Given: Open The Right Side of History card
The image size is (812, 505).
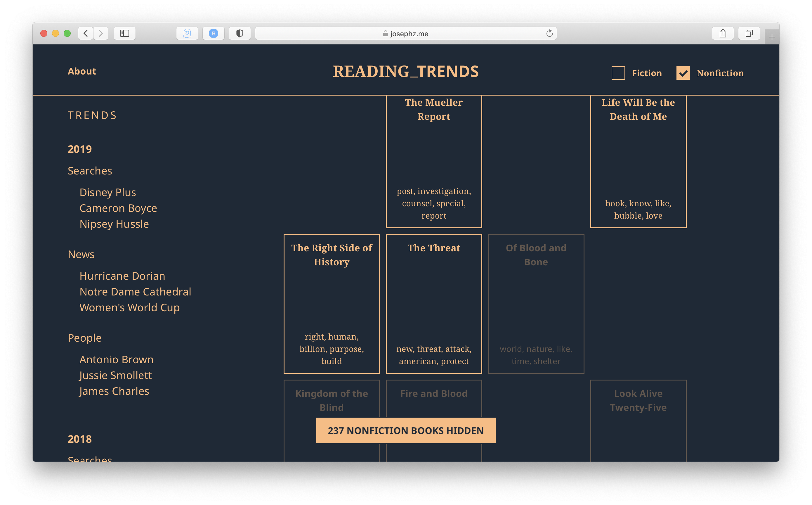Looking at the screenshot, I should 332,304.
